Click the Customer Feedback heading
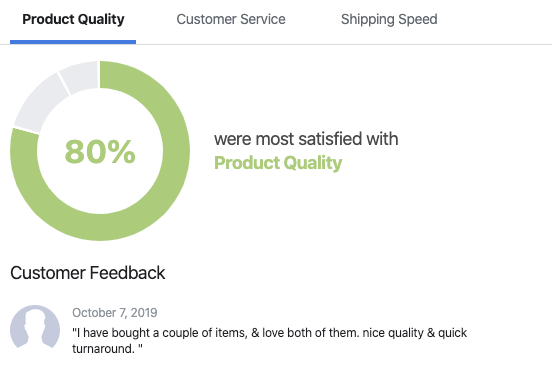 click(88, 273)
